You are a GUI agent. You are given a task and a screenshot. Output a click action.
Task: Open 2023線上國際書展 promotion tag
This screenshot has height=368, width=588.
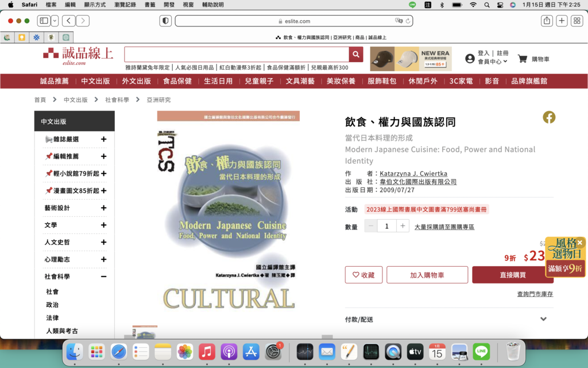(427, 209)
